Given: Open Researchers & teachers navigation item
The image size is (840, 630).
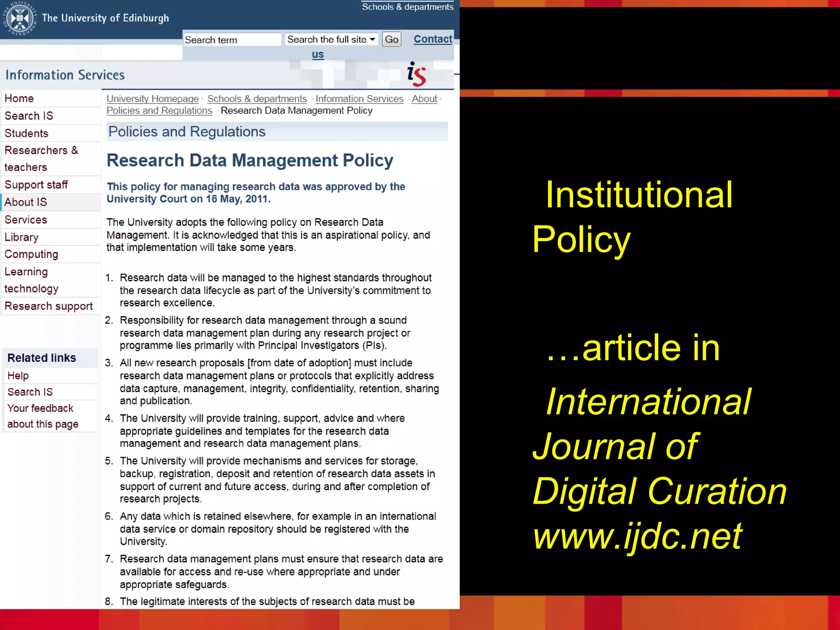Looking at the screenshot, I should point(51,159).
